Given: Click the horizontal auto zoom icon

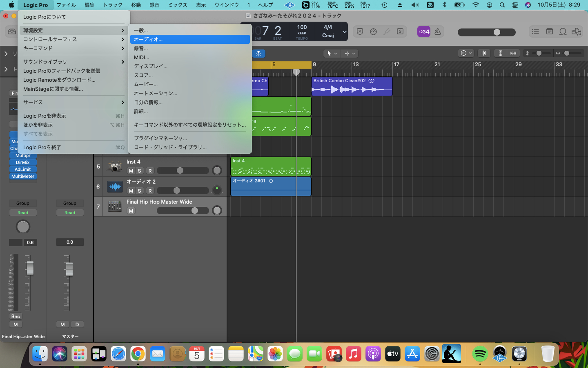Looking at the screenshot, I should pyautogui.click(x=513, y=53).
